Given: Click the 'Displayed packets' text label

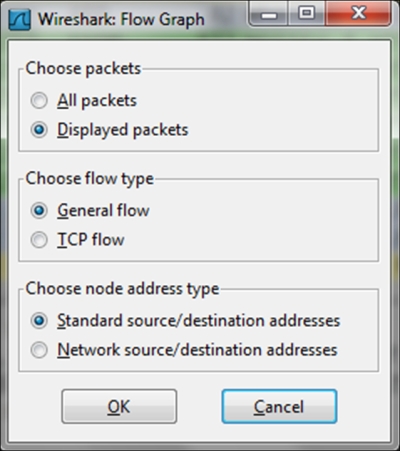Looking at the screenshot, I should click(x=123, y=130).
